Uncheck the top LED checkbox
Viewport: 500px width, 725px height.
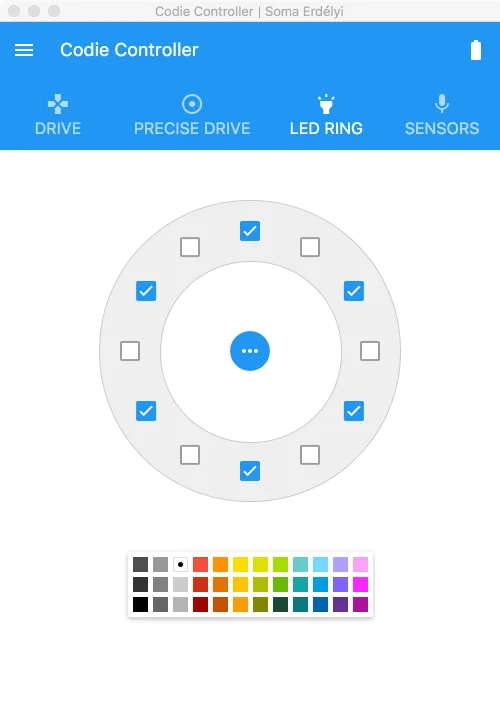250,231
